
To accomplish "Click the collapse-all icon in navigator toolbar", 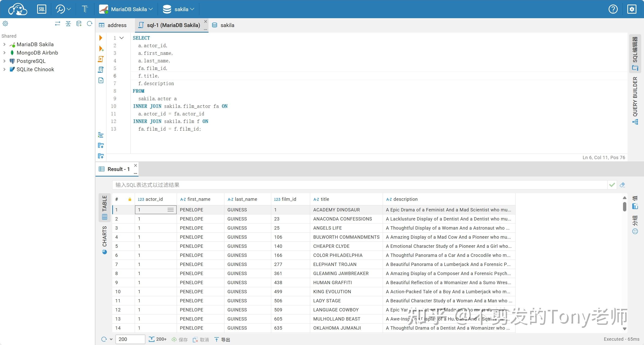I will (x=68, y=24).
